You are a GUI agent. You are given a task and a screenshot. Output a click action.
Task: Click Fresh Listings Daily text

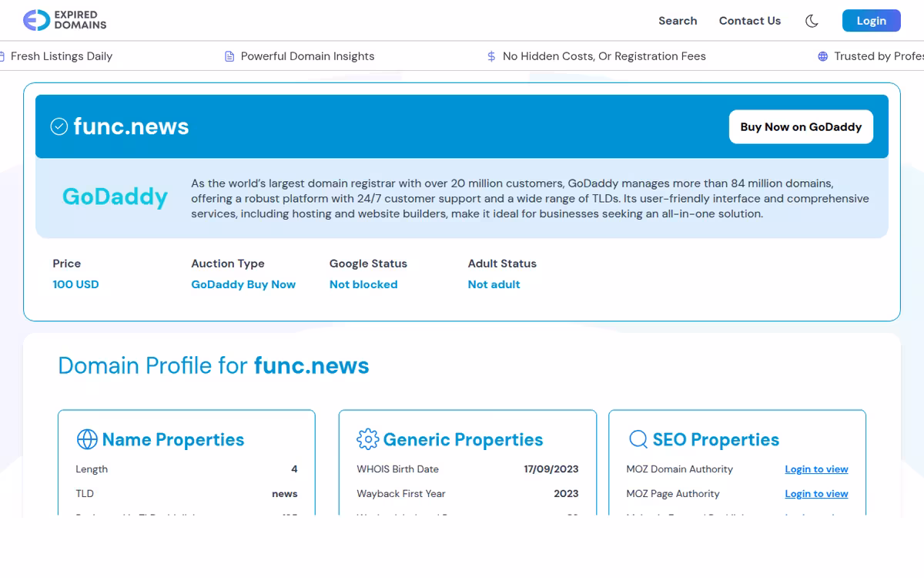pyautogui.click(x=62, y=56)
